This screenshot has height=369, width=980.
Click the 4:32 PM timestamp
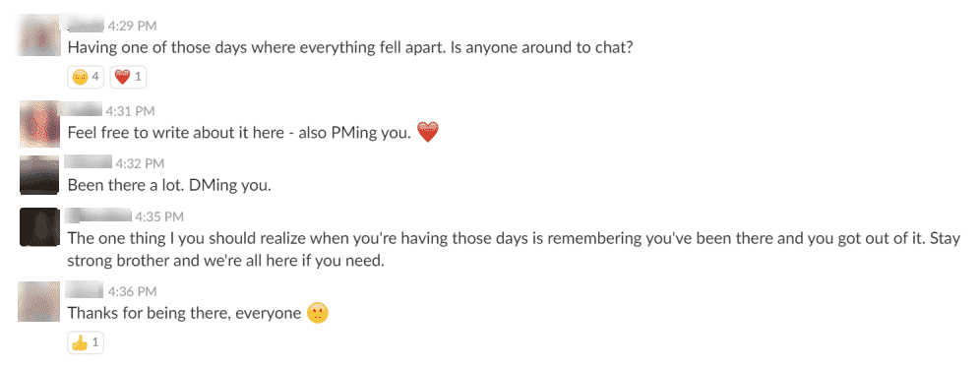pyautogui.click(x=140, y=164)
